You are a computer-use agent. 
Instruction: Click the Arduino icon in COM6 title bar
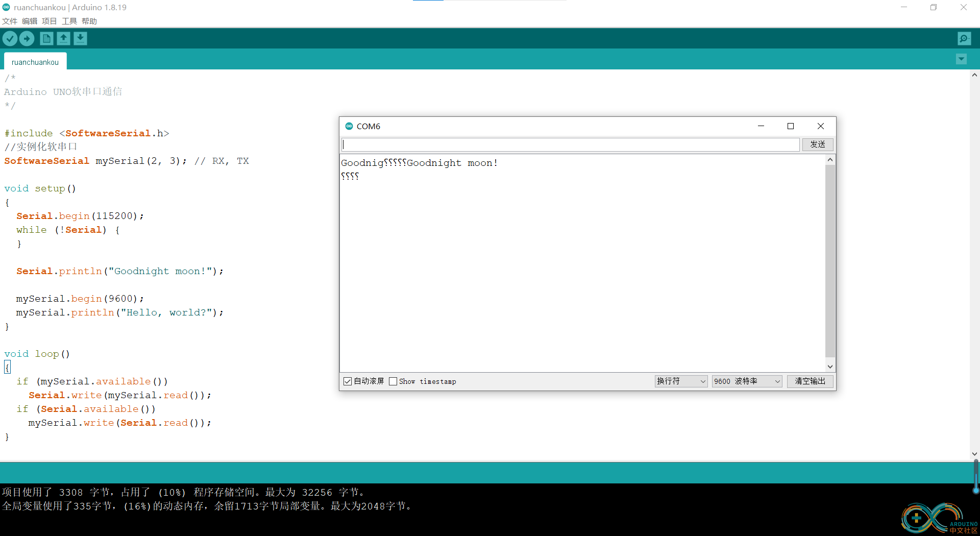click(349, 126)
